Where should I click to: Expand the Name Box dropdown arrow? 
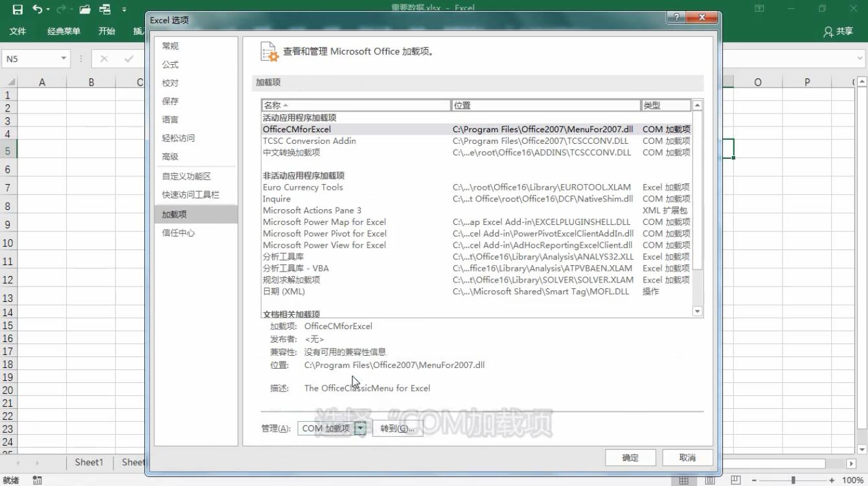(x=63, y=58)
